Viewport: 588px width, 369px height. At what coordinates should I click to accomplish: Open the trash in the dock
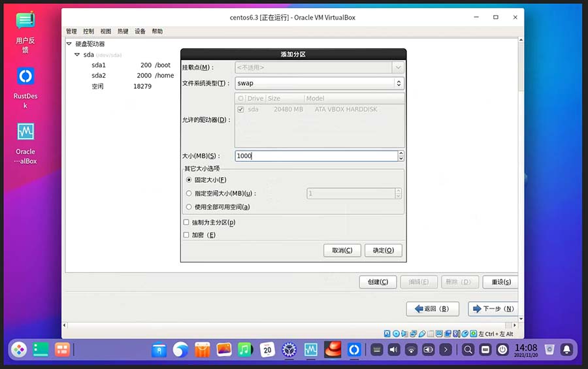point(549,350)
